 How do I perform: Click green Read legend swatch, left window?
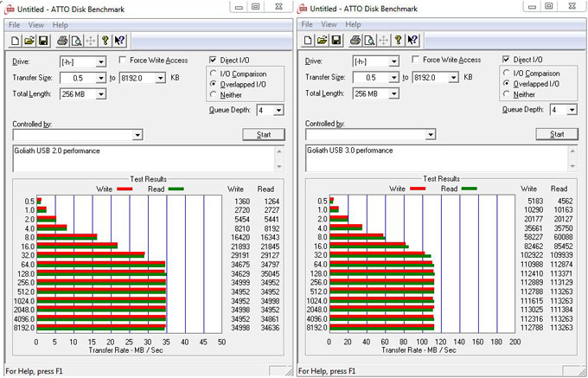pyautogui.click(x=176, y=189)
